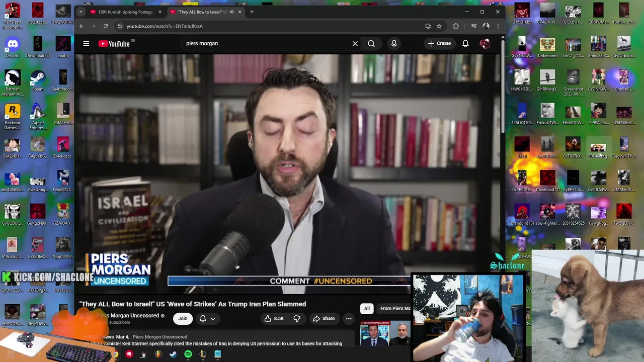644x362 pixels.
Task: Open the Notepad icon on the taskbar
Action: 217,354
